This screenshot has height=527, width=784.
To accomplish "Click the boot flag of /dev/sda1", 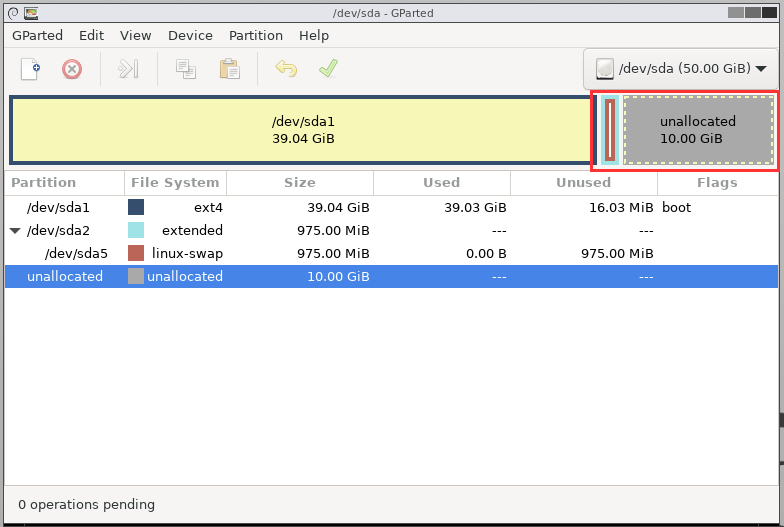I will (x=676, y=208).
